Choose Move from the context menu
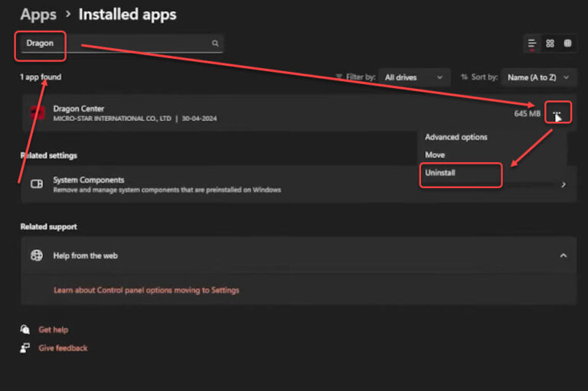The width and height of the screenshot is (588, 391). coord(435,155)
